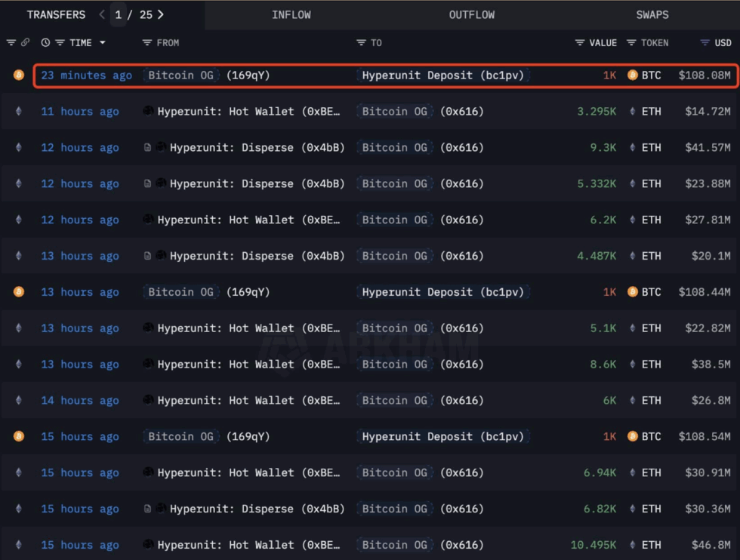Click the $23.88M USD amount

click(x=708, y=183)
